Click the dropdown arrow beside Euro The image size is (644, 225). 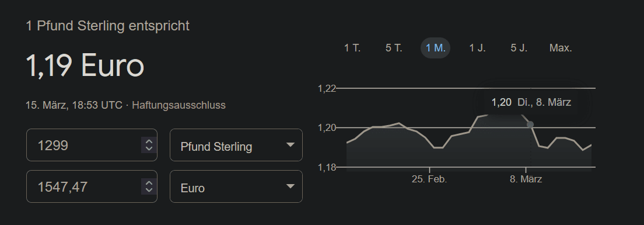point(290,186)
